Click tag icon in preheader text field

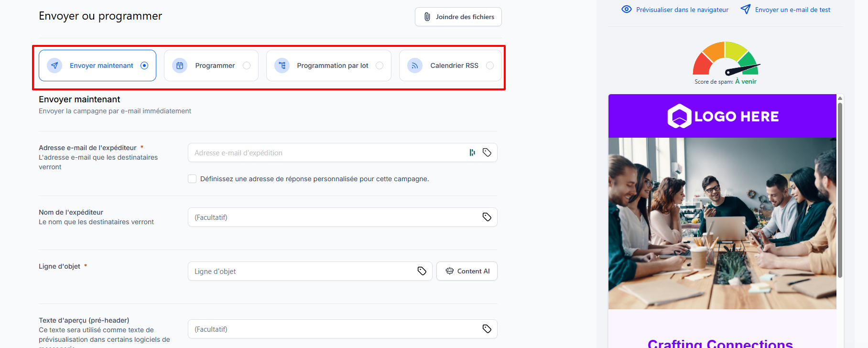coord(487,329)
